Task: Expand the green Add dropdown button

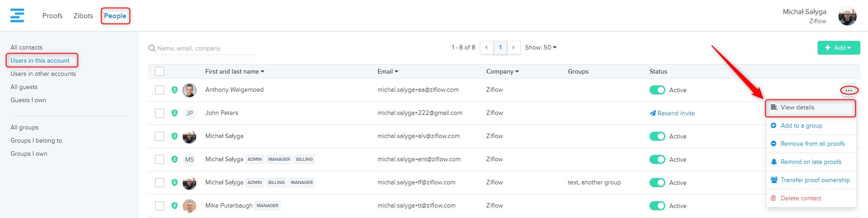Action: pyautogui.click(x=839, y=48)
